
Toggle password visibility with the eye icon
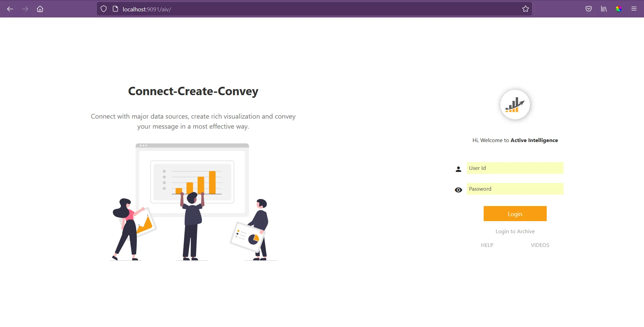click(x=459, y=190)
